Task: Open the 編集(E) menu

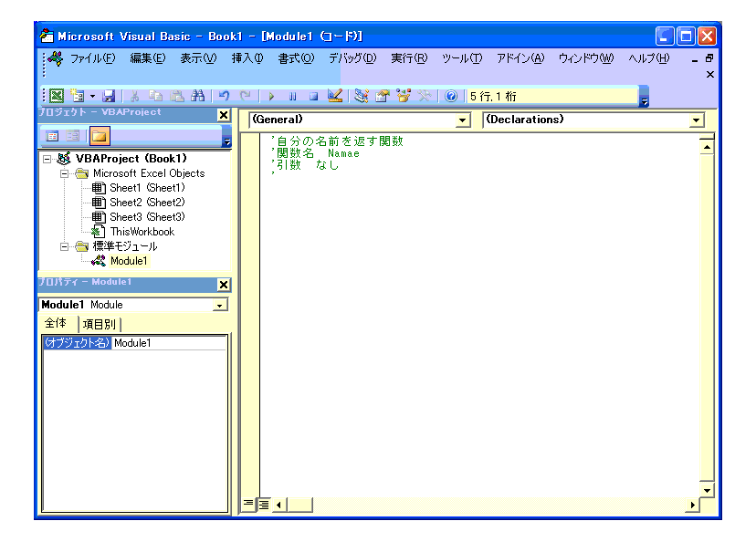Action: click(x=148, y=58)
